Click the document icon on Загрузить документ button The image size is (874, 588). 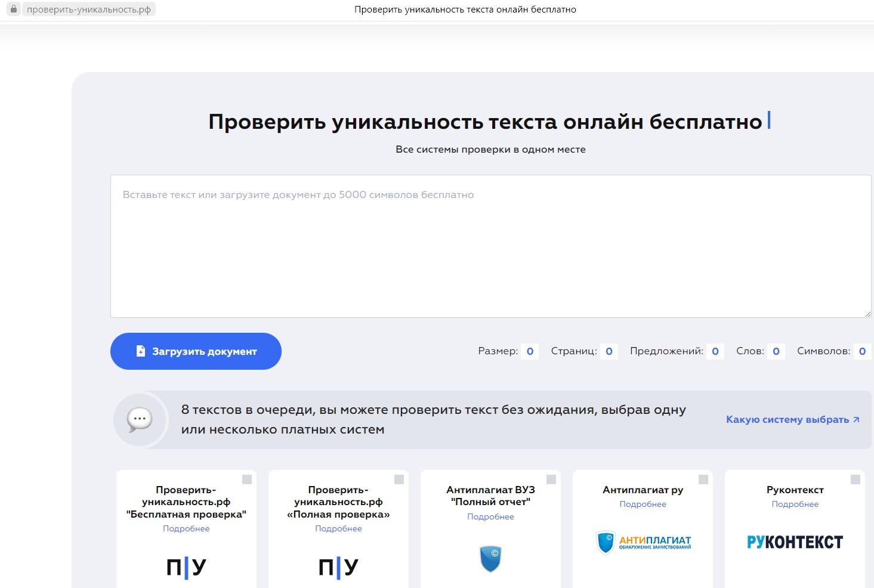141,351
